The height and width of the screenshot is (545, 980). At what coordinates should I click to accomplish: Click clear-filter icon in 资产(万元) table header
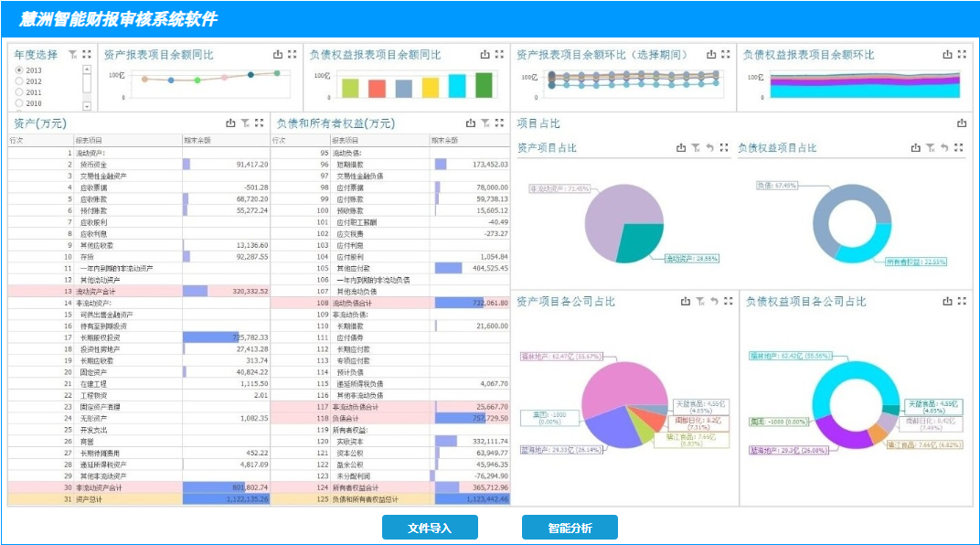(x=244, y=123)
